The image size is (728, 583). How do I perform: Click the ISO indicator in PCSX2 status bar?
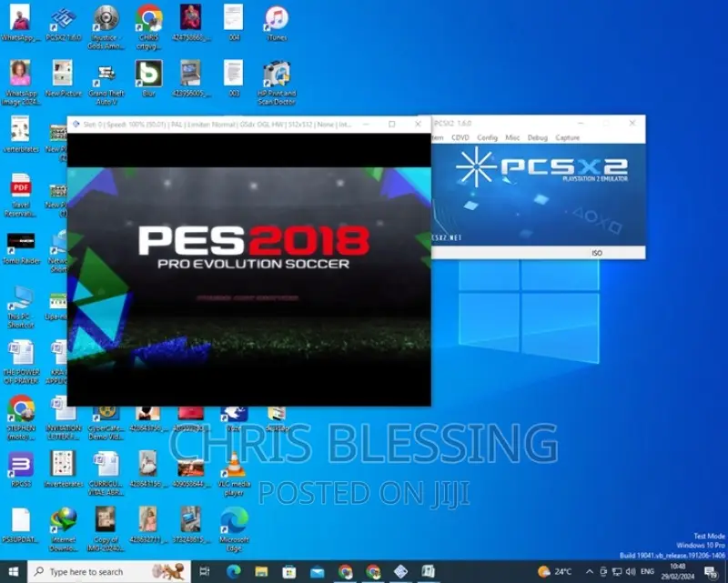click(597, 253)
